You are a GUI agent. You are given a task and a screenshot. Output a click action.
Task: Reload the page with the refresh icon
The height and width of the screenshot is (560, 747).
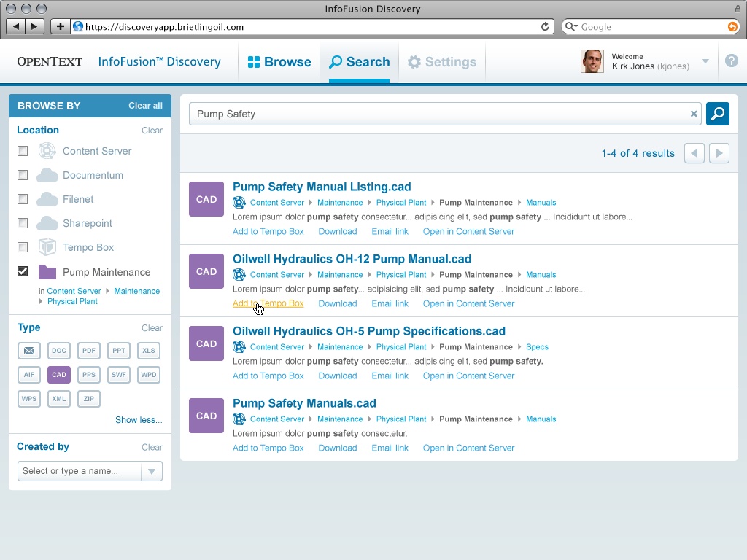coord(544,27)
